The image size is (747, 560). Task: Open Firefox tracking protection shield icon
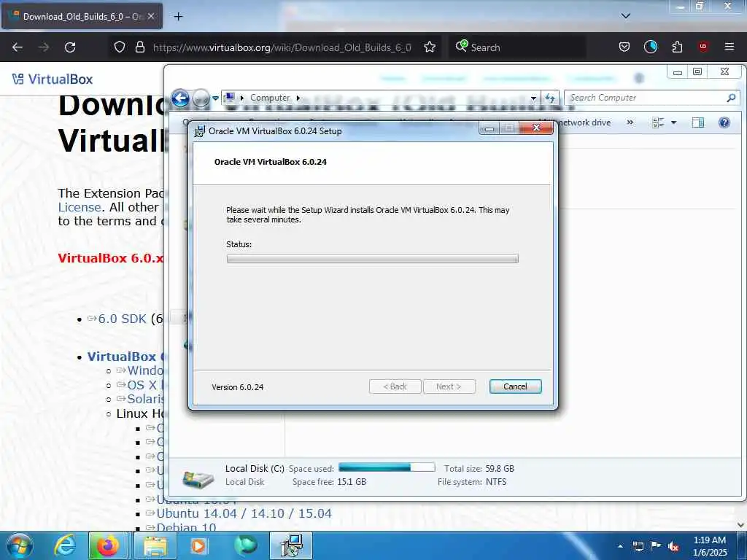120,47
